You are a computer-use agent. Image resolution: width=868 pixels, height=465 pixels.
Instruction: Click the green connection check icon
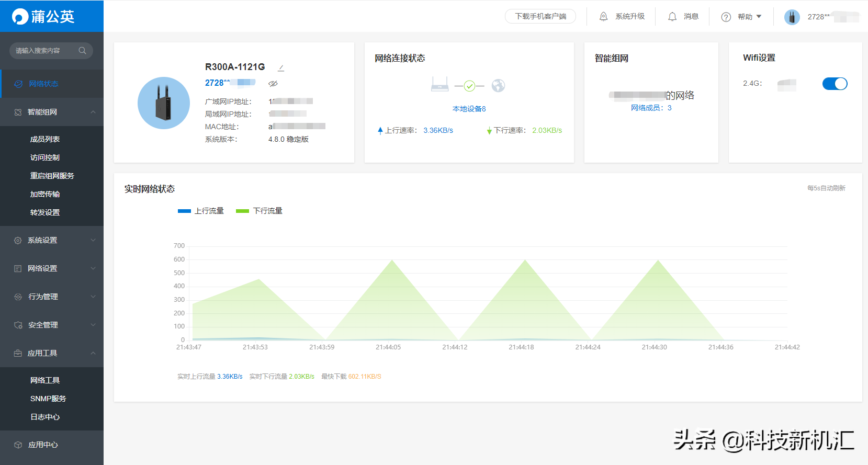pos(469,86)
